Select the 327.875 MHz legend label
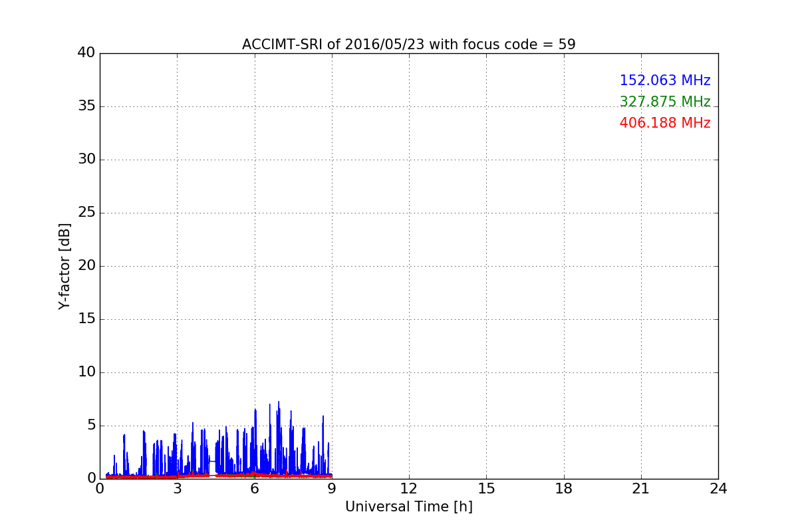The height and width of the screenshot is (532, 798). [665, 102]
